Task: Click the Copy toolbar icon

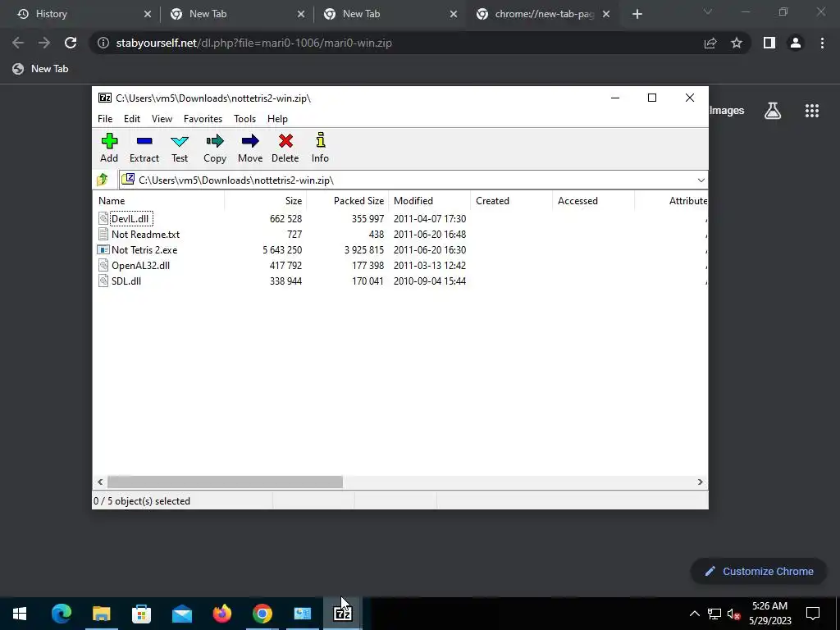Action: pos(215,148)
